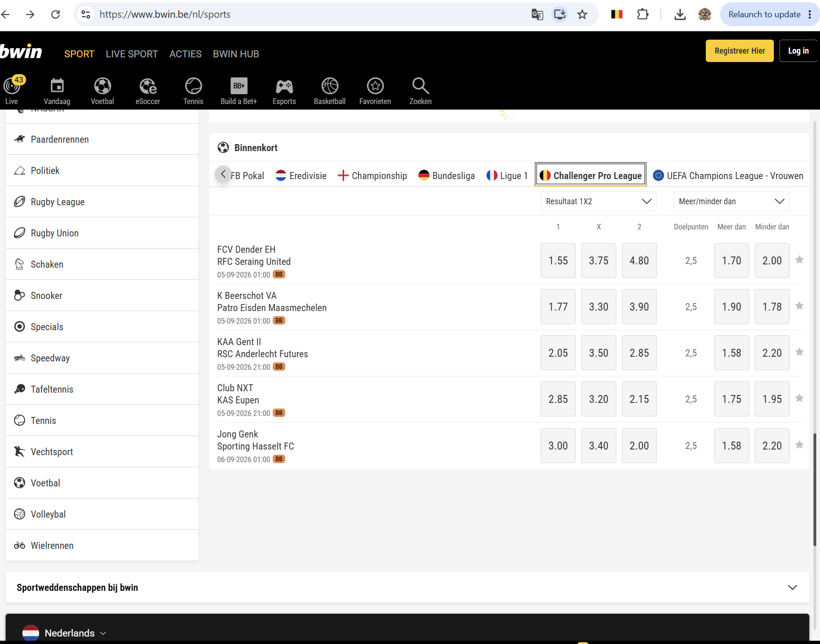Click the browser address bar URL

(x=165, y=14)
